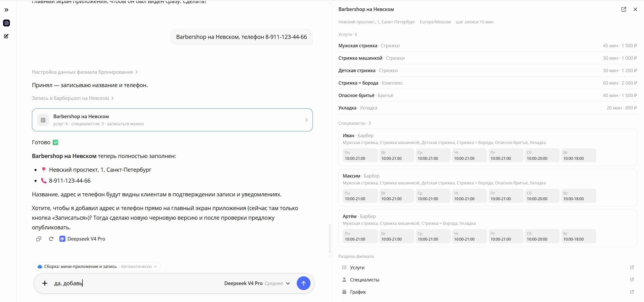Click in the message input field
Screen dimensions: 644x302
[x=137, y=283]
